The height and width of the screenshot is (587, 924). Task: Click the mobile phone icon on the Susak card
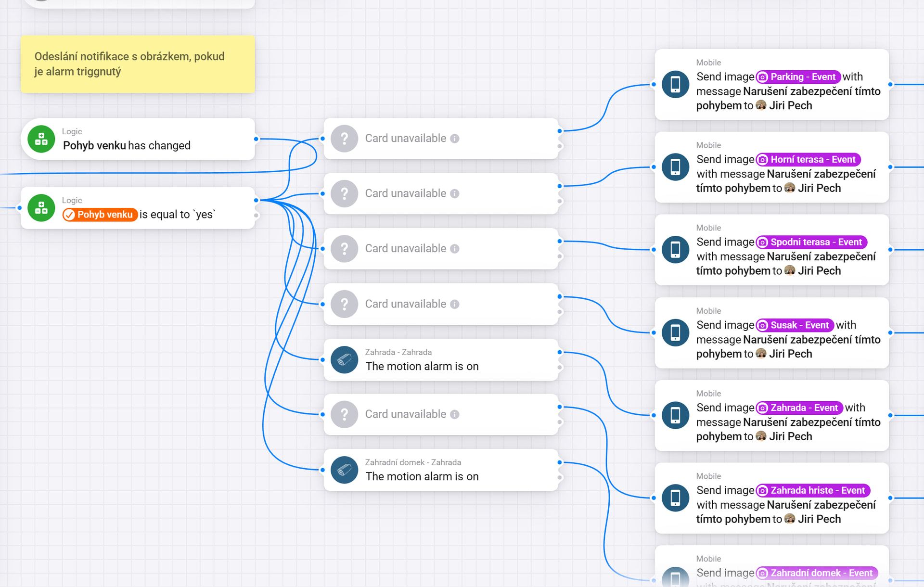click(675, 332)
